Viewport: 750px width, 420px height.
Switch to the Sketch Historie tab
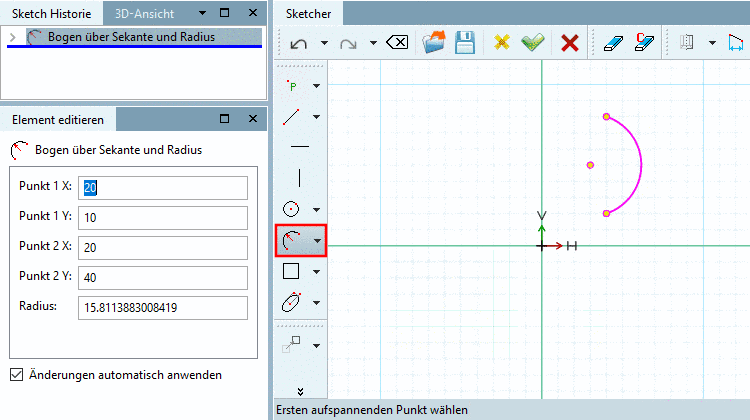point(52,13)
